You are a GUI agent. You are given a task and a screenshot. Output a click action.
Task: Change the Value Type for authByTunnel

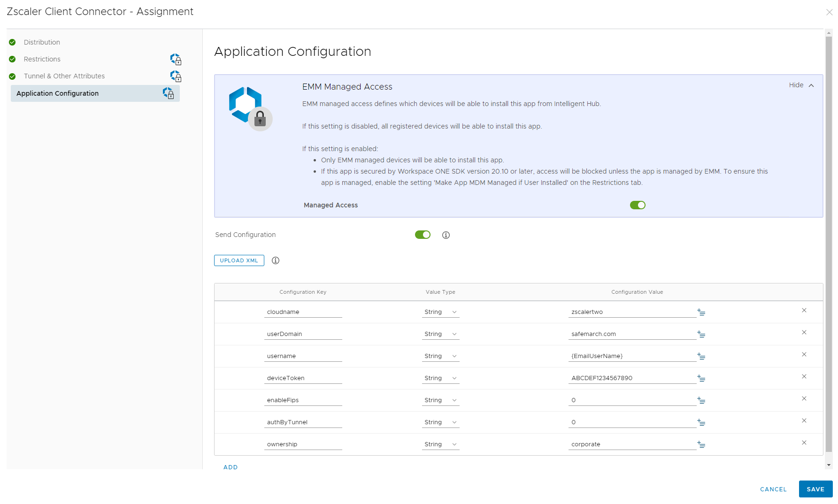(440, 422)
